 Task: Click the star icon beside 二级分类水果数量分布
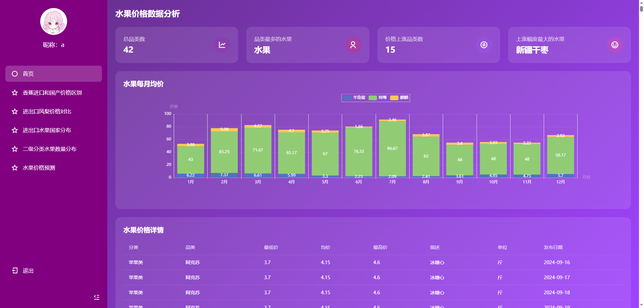coord(15,149)
